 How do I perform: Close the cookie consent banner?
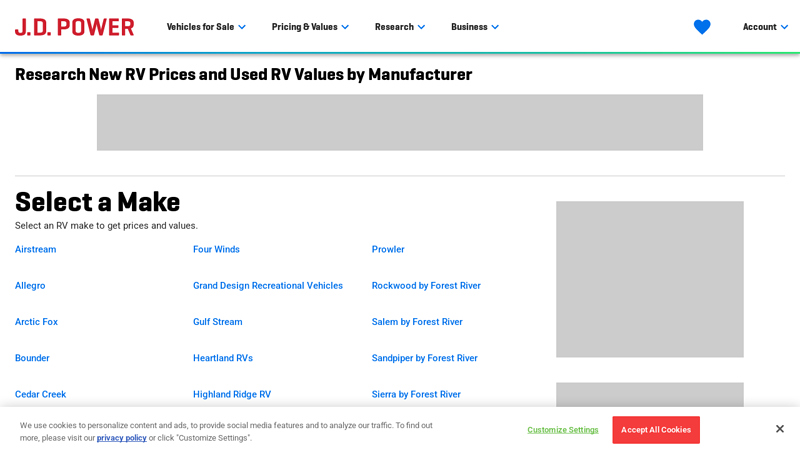780,429
